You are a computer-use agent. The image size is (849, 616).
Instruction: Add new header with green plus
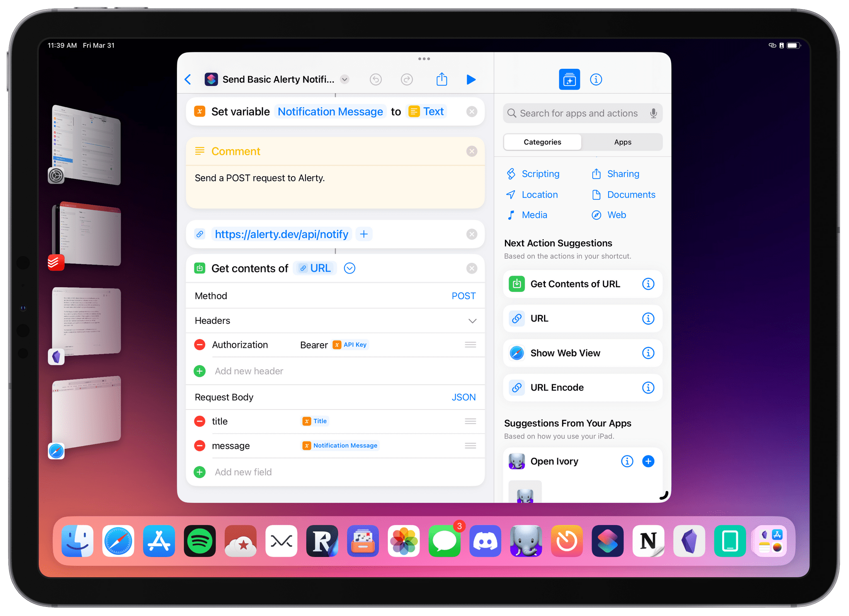point(200,371)
